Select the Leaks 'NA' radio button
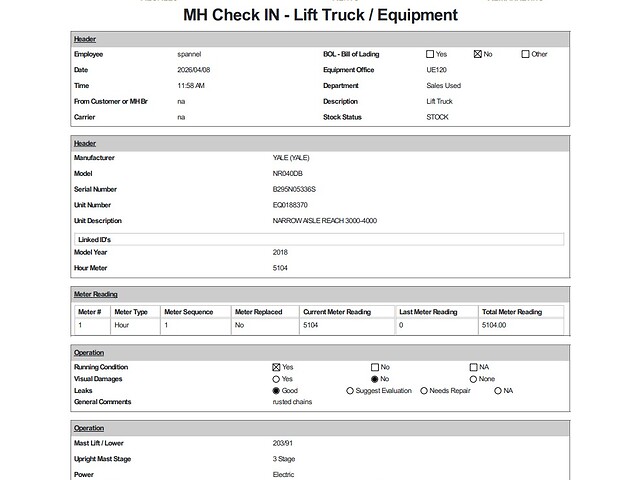The image size is (640, 480). click(498, 391)
